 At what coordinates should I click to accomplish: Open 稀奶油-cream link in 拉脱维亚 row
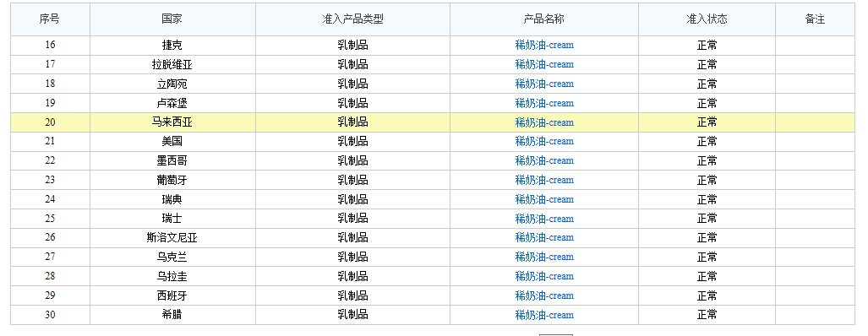pos(544,65)
